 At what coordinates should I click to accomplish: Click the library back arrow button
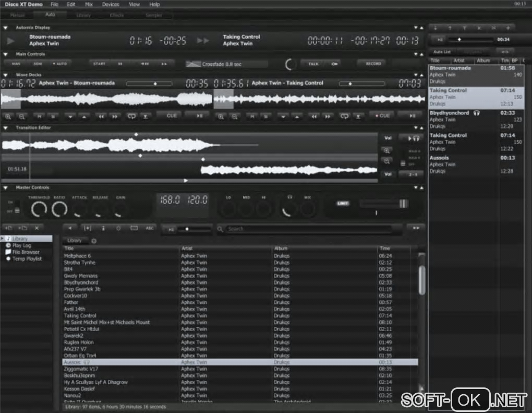click(x=70, y=228)
